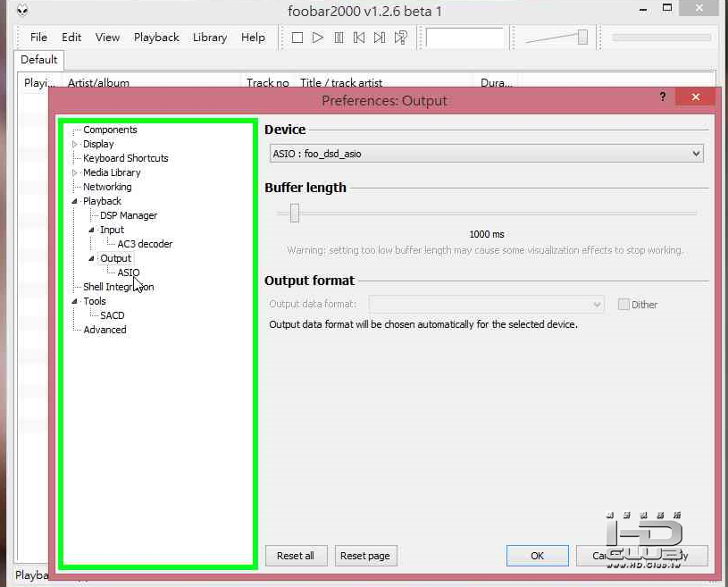
Task: Collapse the Playback tree node
Action: pyautogui.click(x=75, y=201)
